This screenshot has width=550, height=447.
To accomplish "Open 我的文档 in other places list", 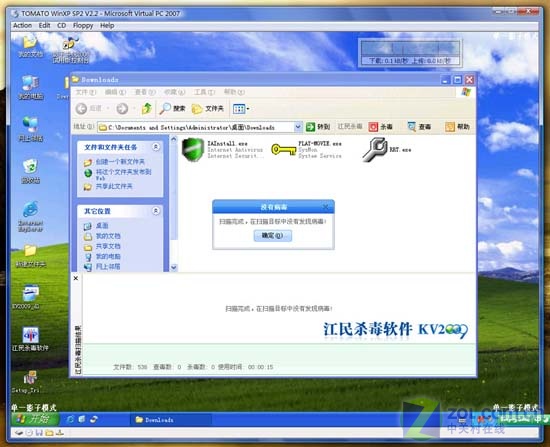I will tap(102, 236).
